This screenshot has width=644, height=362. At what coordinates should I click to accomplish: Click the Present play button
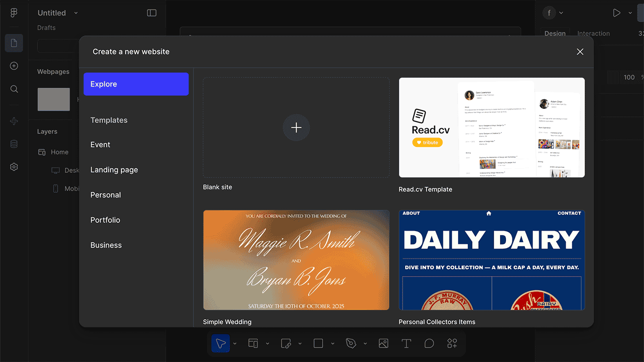coord(616,13)
